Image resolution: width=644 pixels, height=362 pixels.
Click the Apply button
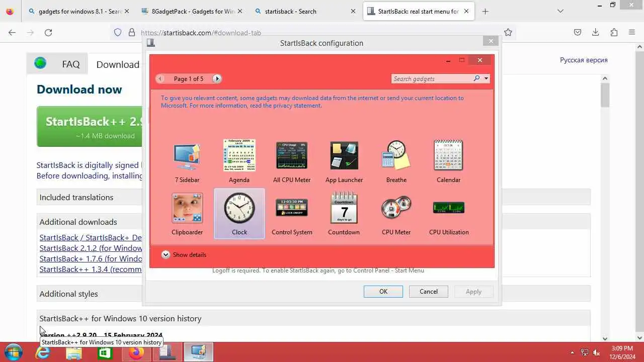click(x=473, y=292)
